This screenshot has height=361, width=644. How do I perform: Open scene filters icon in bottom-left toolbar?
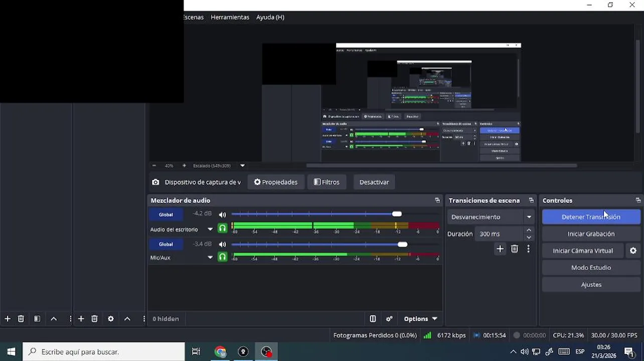pos(37,319)
